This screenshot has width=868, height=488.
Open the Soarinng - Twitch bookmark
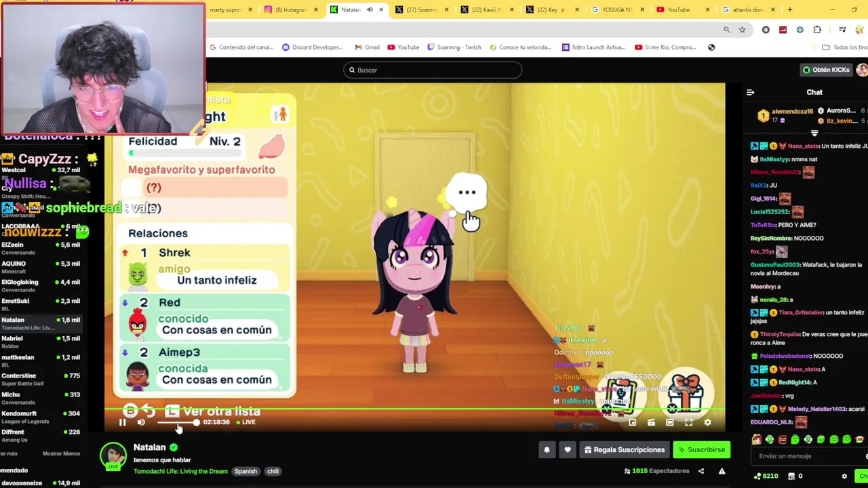coord(454,47)
